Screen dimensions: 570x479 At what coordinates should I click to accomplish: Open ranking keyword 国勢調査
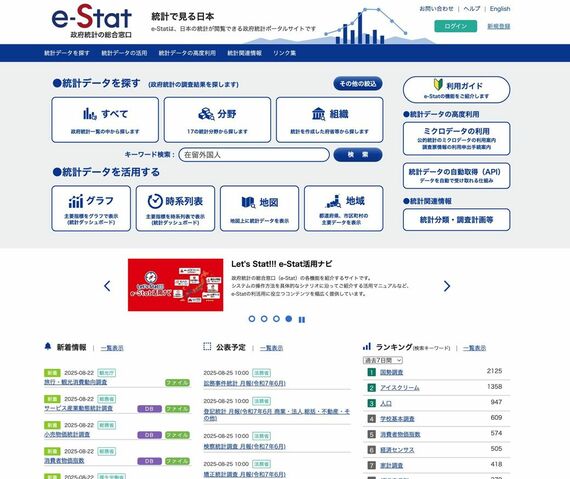point(392,372)
